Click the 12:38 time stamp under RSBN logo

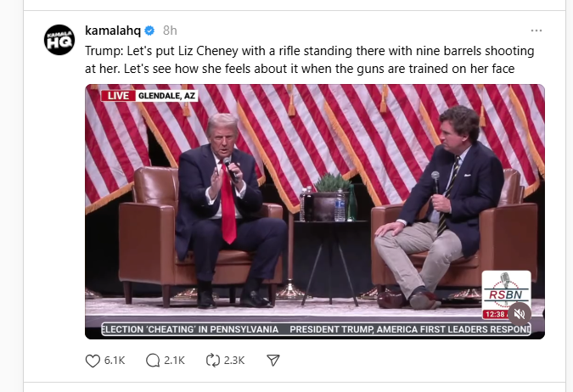click(x=495, y=314)
